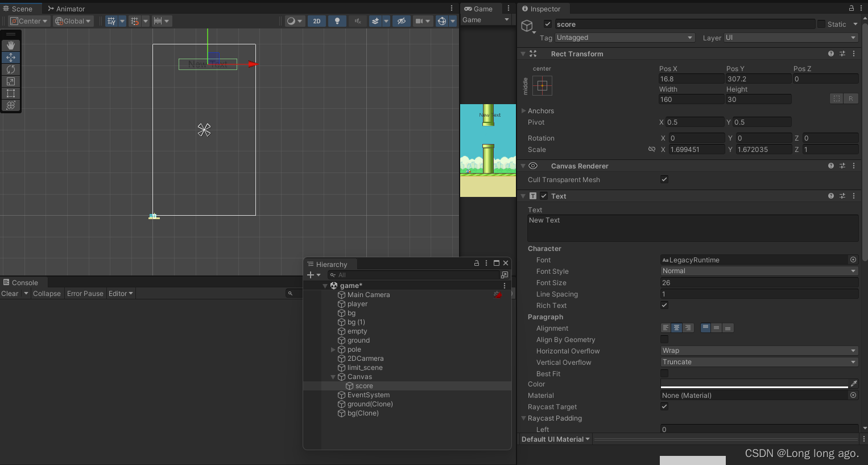This screenshot has height=465, width=868.
Task: Open Tag dropdown showing Untagged
Action: click(625, 38)
